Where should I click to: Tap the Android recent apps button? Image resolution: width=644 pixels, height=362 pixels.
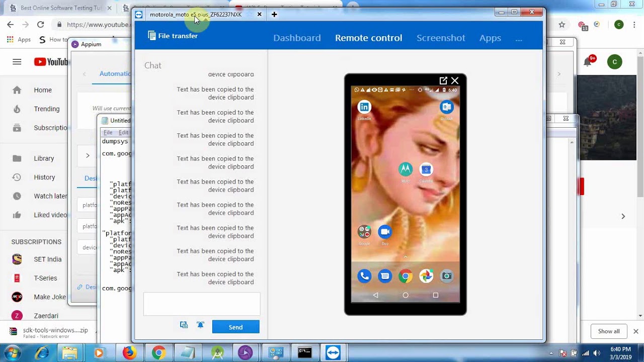(436, 295)
